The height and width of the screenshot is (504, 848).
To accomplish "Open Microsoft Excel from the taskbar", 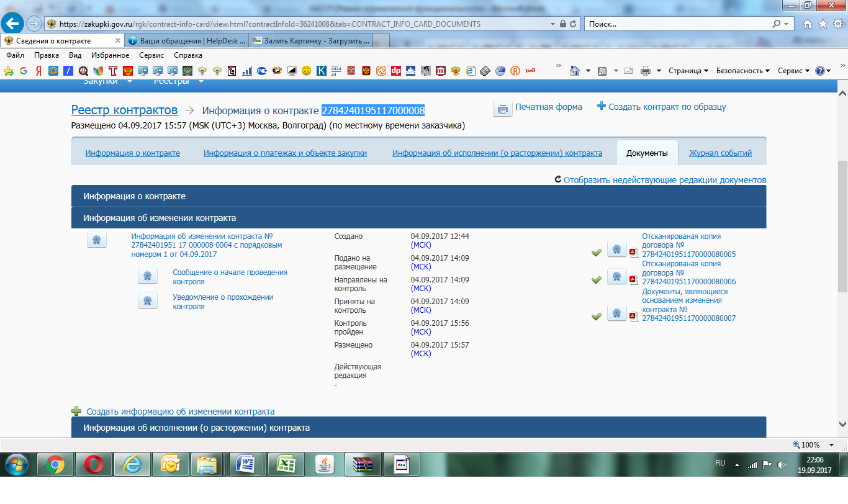I will click(x=285, y=464).
